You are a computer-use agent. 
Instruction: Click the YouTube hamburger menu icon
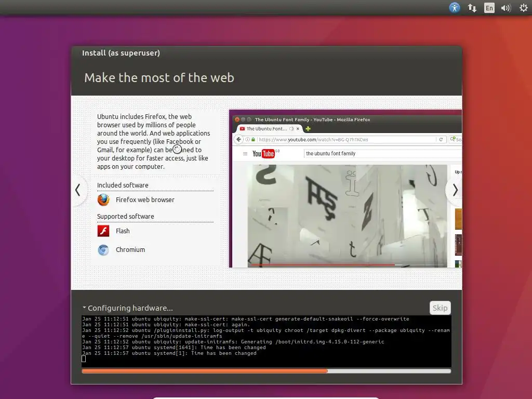(245, 154)
